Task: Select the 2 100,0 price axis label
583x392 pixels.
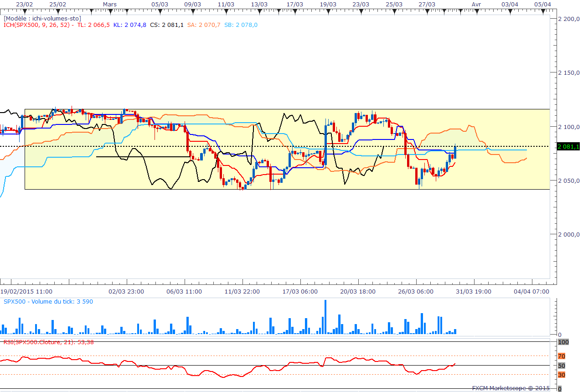Action: (568, 126)
